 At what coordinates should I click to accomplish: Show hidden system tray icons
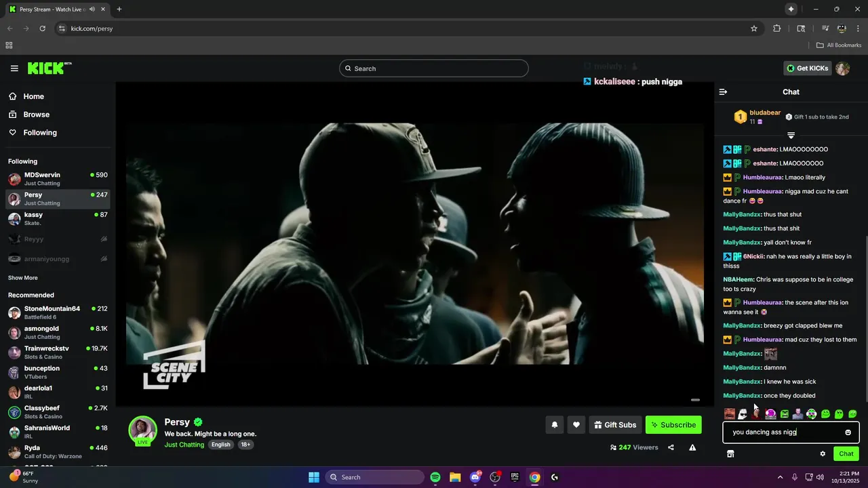(780, 477)
